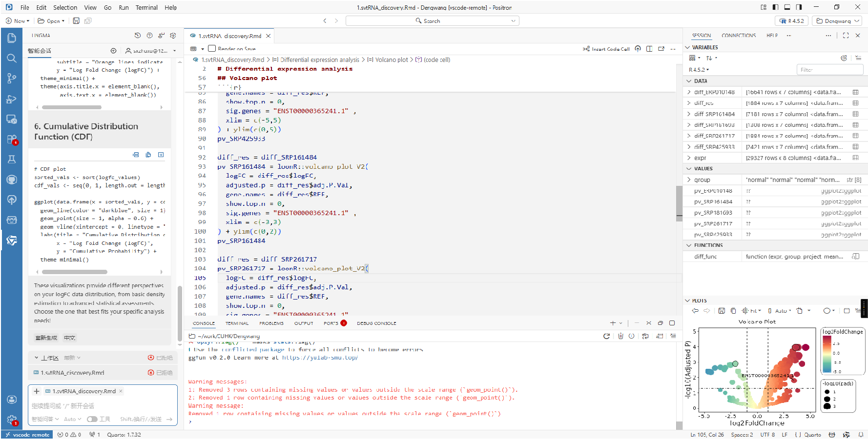Screen dimensions: 868x441
Task: Open Lingma chat history
Action: (138, 36)
